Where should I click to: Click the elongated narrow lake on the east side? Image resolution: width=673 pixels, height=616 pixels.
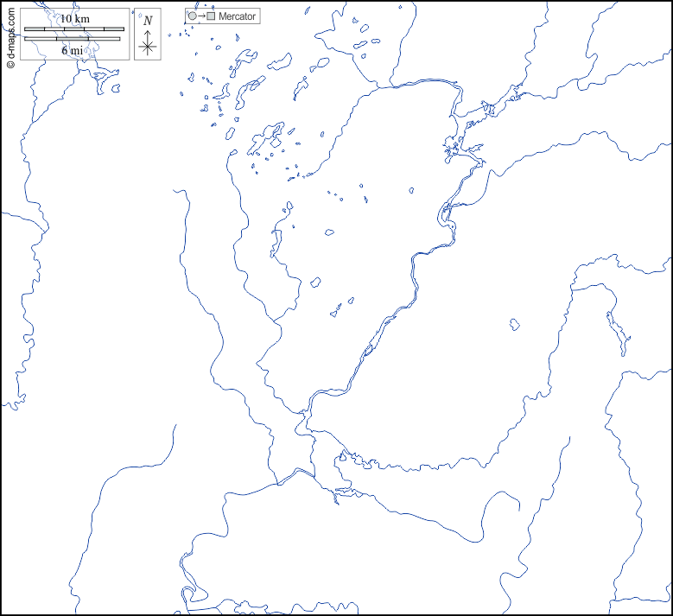click(x=617, y=332)
